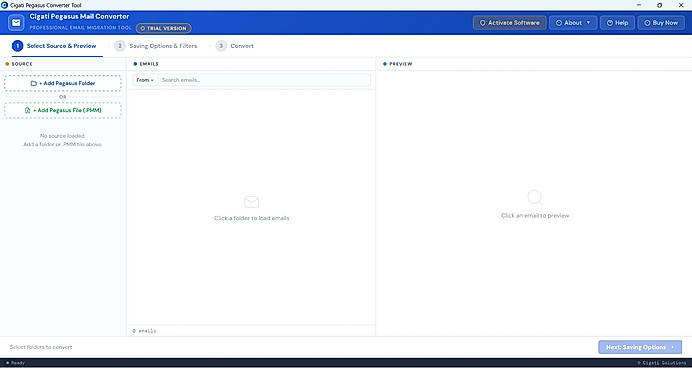Open the Convert step tab
The width and height of the screenshot is (692, 368).
point(235,46)
